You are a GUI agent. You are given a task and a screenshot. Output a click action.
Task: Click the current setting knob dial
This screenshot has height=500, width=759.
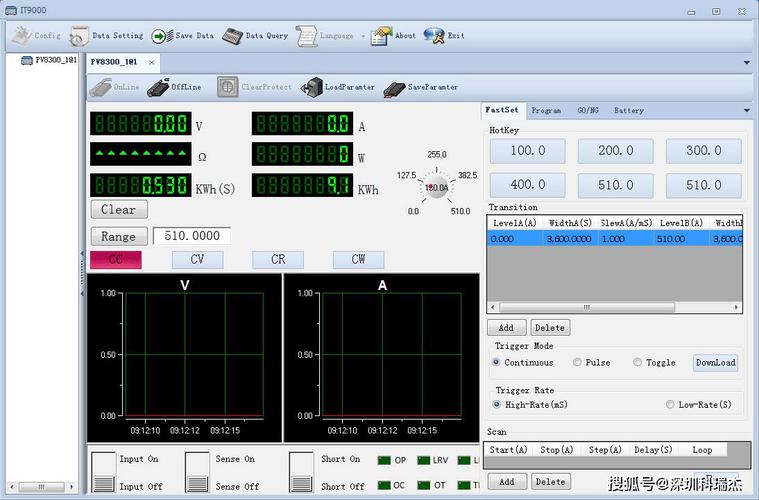tap(436, 186)
